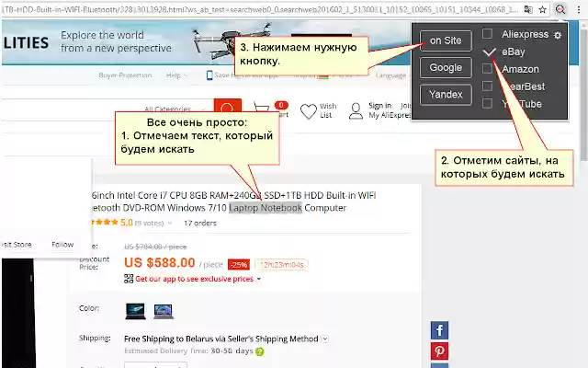Click the 'on Site' search button
The image size is (588, 368).
[x=446, y=40]
